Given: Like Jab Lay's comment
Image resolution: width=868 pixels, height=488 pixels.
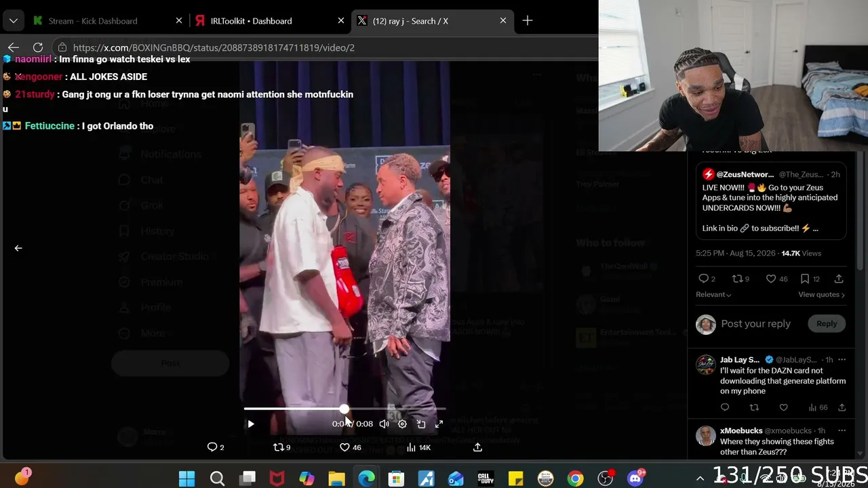Looking at the screenshot, I should pyautogui.click(x=783, y=407).
